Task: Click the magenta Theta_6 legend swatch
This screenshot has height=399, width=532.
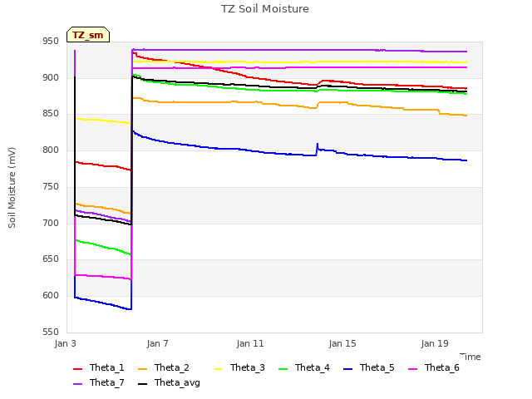Action: (x=412, y=369)
